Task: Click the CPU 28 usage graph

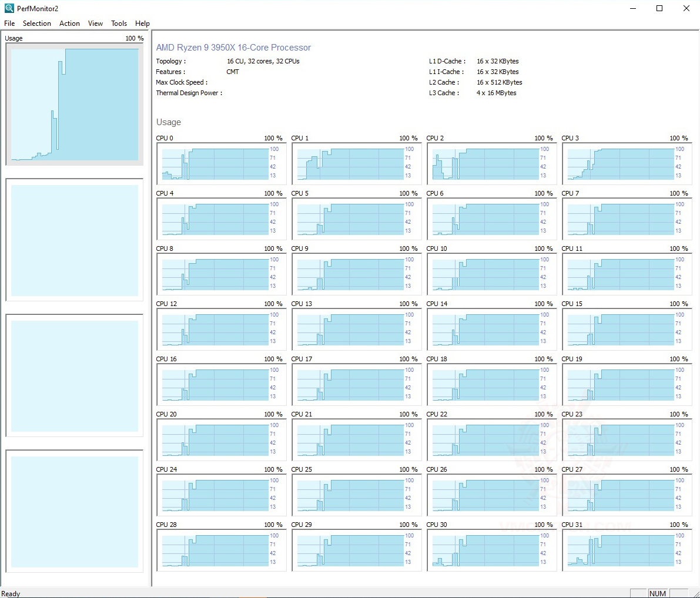Action: pyautogui.click(x=222, y=551)
